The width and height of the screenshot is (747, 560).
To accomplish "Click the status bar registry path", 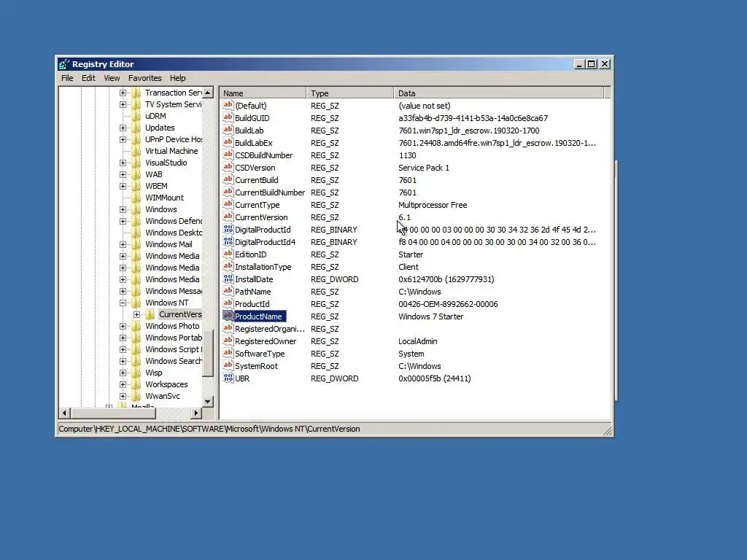I will click(209, 429).
